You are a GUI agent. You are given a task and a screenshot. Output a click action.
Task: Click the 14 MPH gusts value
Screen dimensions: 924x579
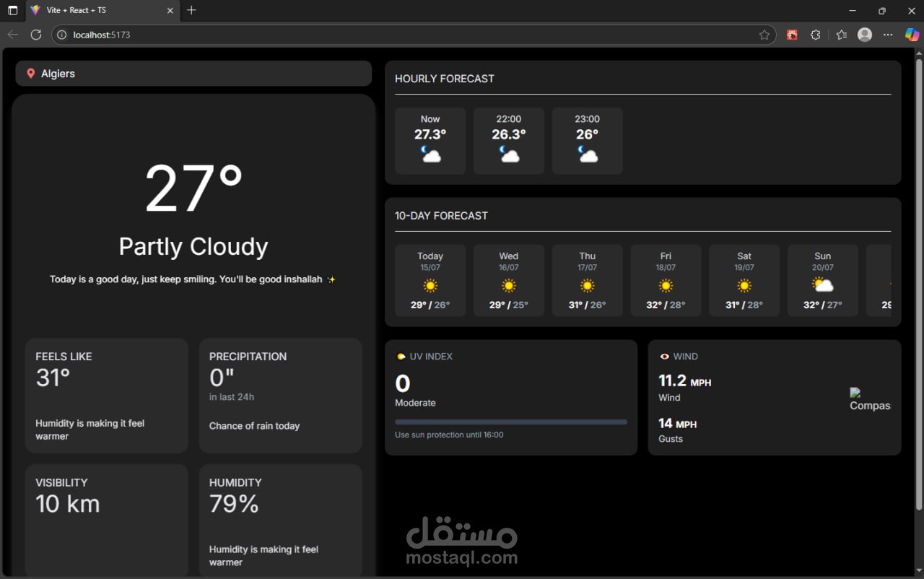point(677,423)
